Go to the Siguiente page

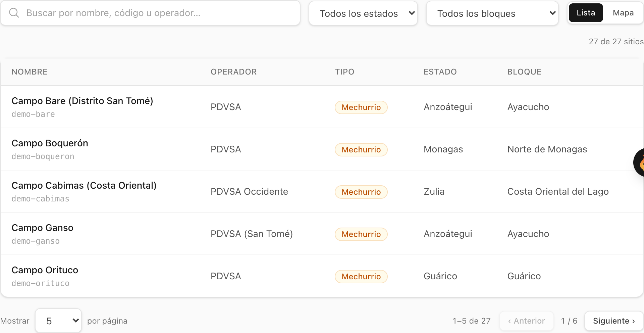(614, 321)
